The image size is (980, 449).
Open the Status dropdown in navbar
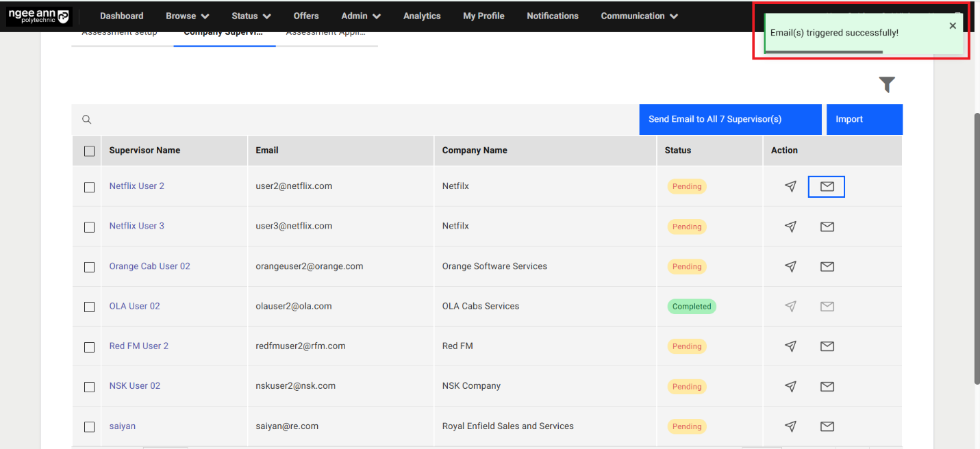(x=251, y=16)
